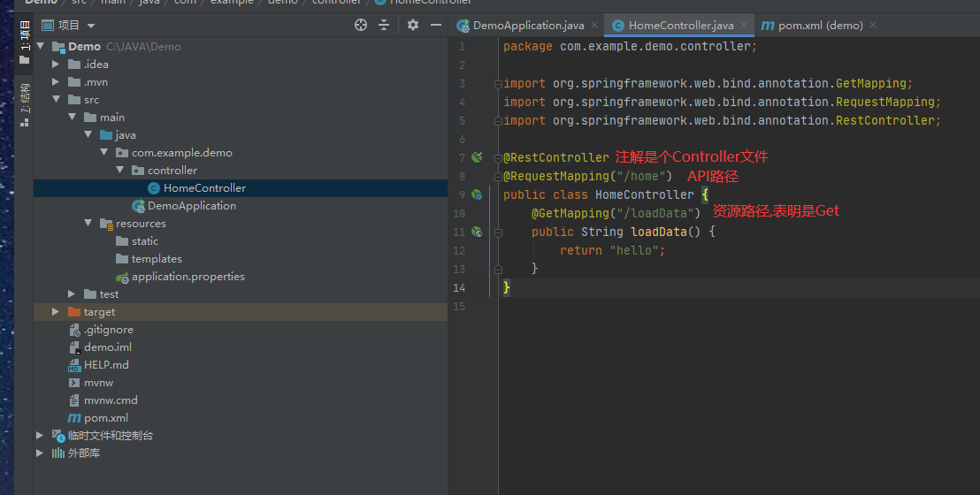Collapse the Demo project root node
Screen dimensions: 980x495
point(41,46)
